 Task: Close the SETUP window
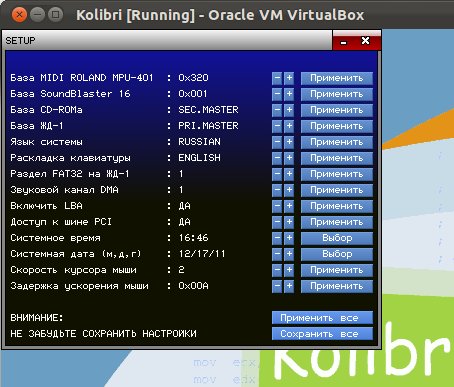pos(365,41)
